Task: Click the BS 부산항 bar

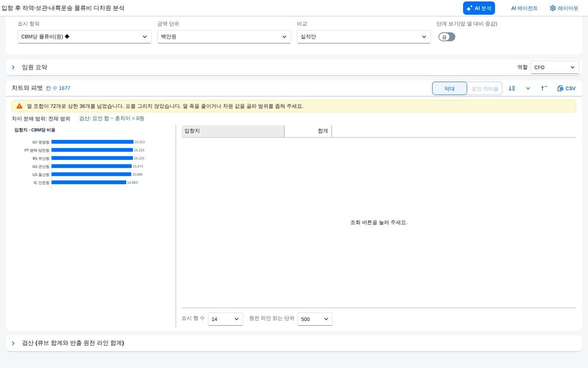Action: pos(92,158)
